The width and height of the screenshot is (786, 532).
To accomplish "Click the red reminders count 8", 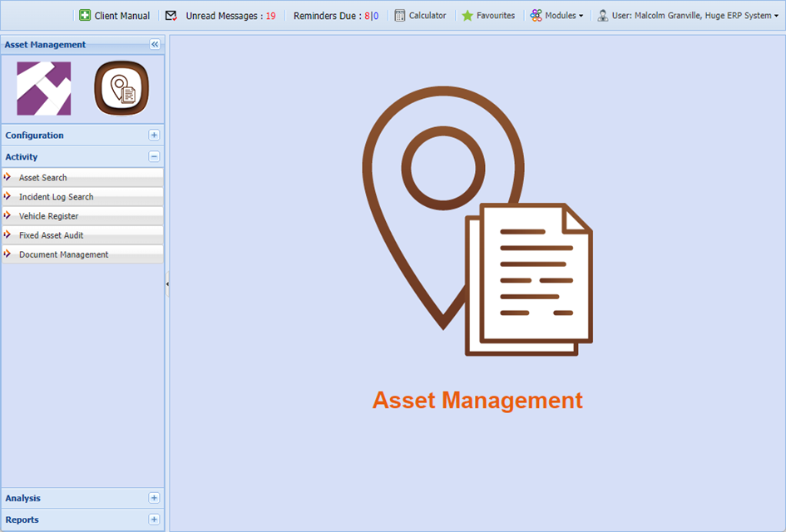I will (367, 16).
